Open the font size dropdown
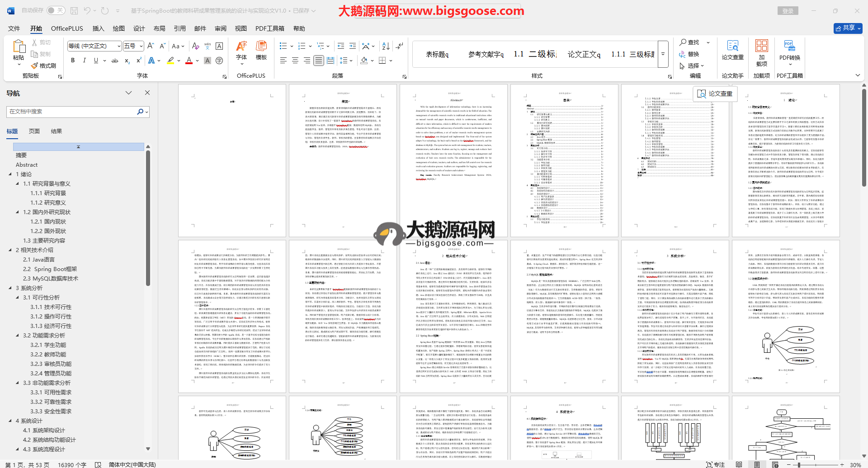This screenshot has height=468, width=868. (x=141, y=46)
